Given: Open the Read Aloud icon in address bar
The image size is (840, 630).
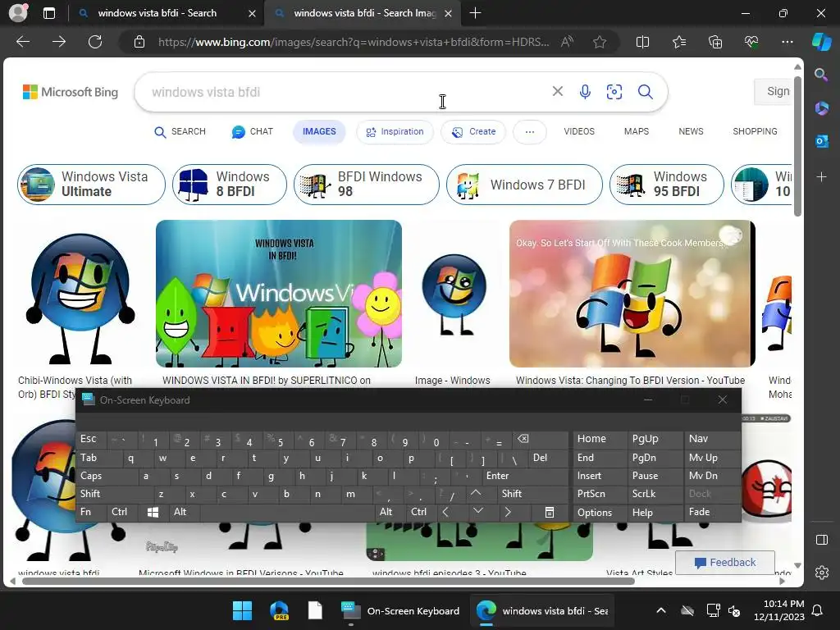Looking at the screenshot, I should [x=567, y=42].
